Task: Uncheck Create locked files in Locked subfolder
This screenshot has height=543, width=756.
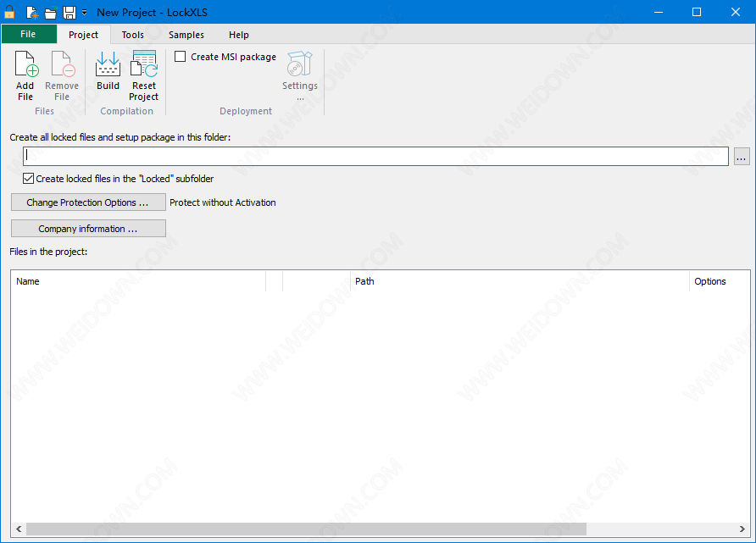Action: [29, 178]
